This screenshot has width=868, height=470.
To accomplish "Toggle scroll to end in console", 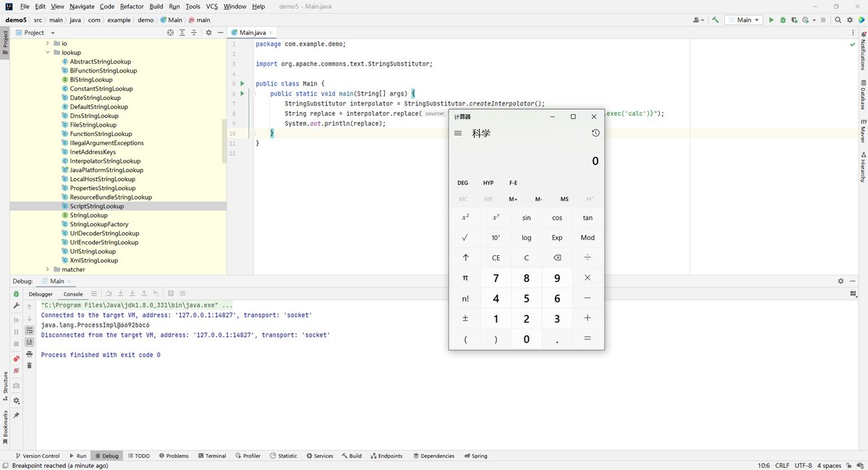I will point(29,341).
